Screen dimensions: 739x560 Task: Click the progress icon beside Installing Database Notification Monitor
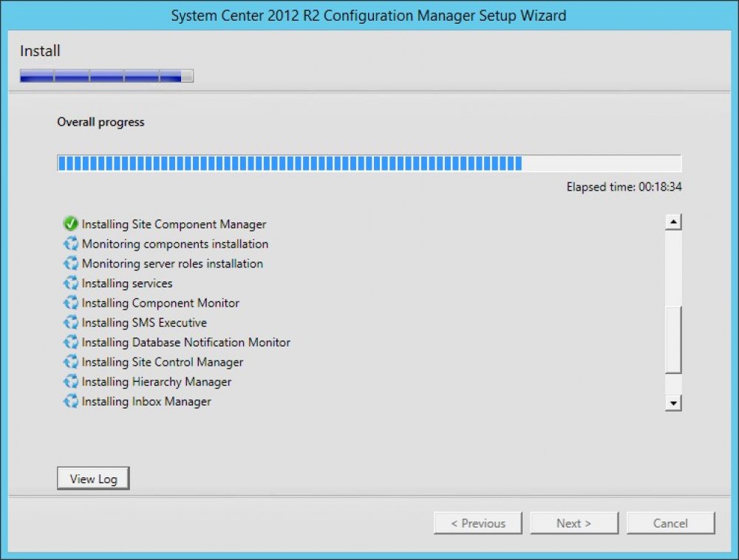[x=71, y=342]
